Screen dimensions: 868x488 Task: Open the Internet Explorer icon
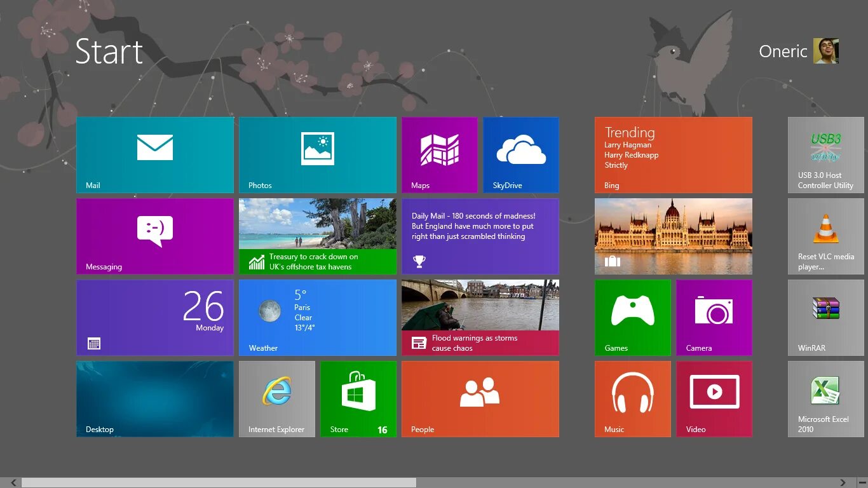(x=277, y=391)
